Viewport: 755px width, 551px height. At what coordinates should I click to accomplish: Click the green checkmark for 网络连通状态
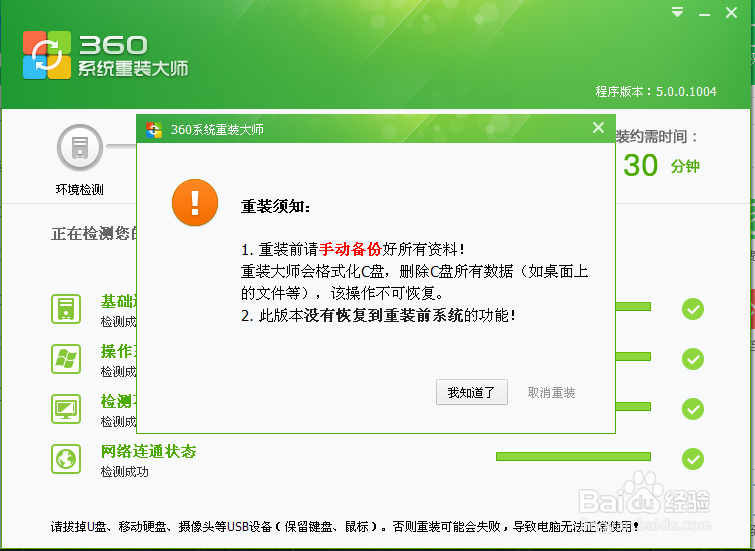pyautogui.click(x=693, y=459)
